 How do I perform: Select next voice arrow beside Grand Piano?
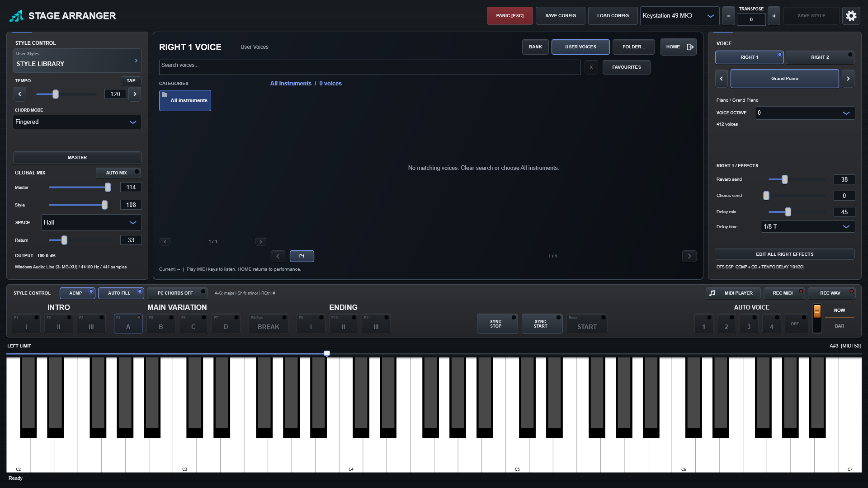848,79
